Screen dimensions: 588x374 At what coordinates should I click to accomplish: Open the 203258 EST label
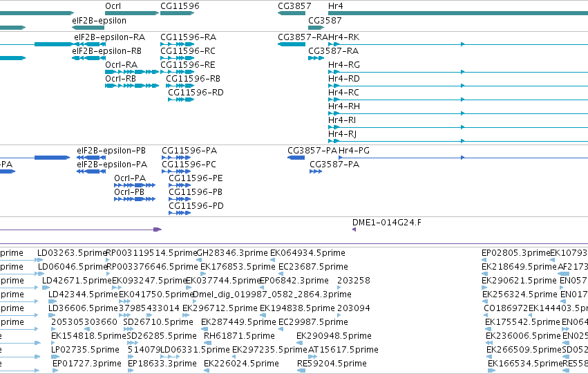pos(354,281)
